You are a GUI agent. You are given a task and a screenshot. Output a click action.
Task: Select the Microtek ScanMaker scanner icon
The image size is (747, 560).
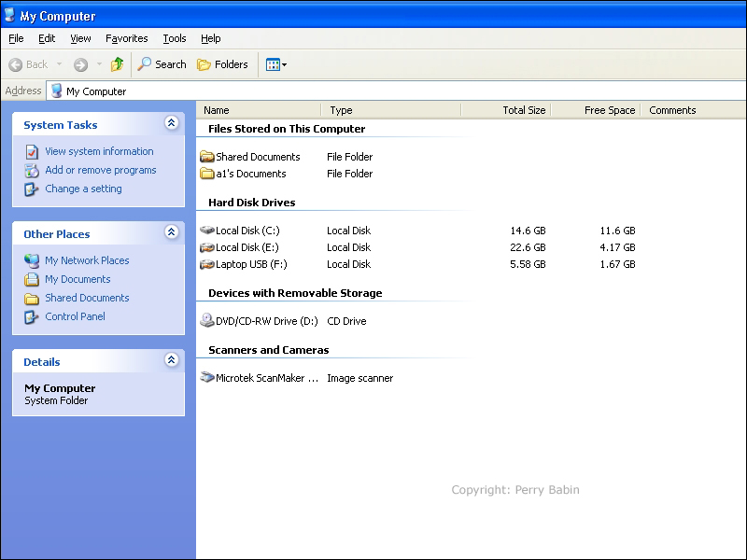pos(206,377)
